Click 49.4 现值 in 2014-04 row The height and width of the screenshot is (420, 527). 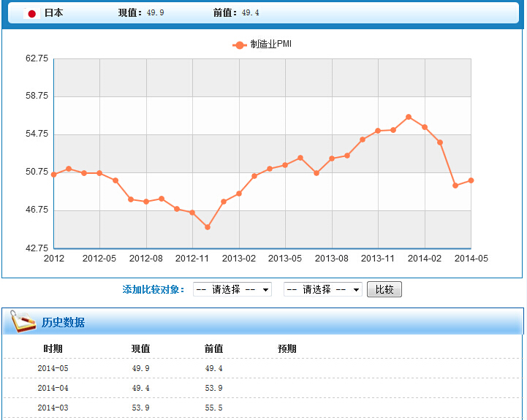[x=140, y=388]
